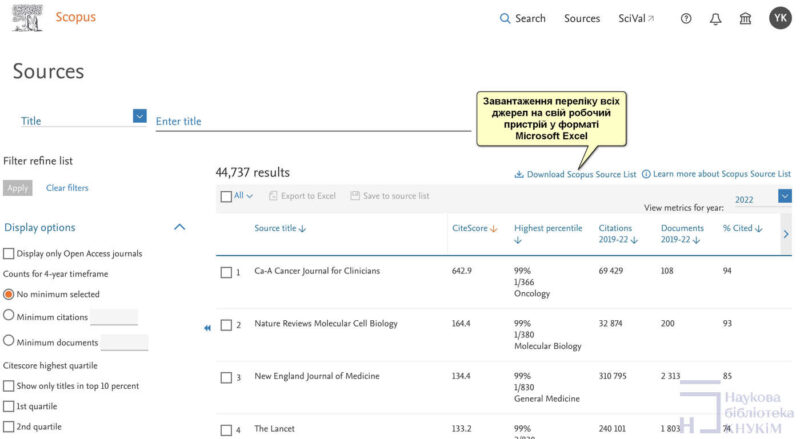This screenshot has width=800, height=439.
Task: Collapse the Display options section
Action: tap(180, 227)
